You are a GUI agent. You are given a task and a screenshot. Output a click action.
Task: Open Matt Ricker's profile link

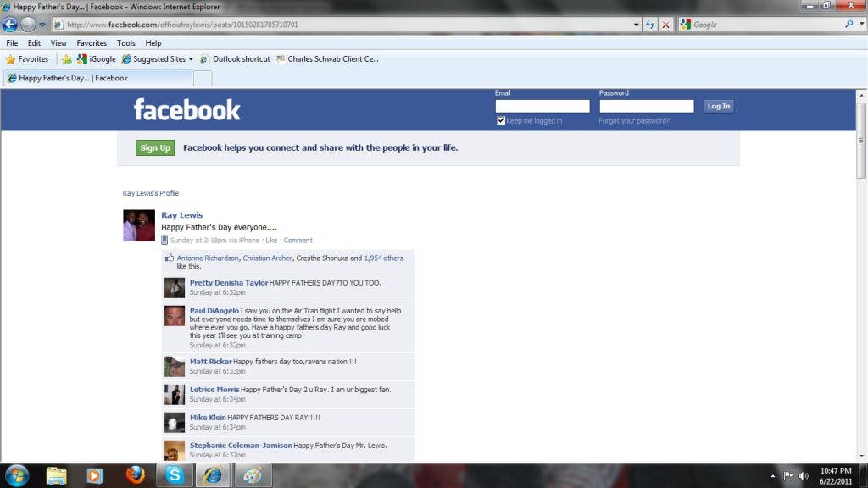[211, 361]
